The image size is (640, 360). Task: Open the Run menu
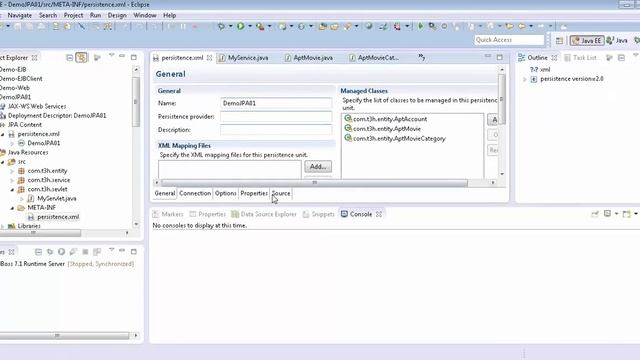point(96,15)
